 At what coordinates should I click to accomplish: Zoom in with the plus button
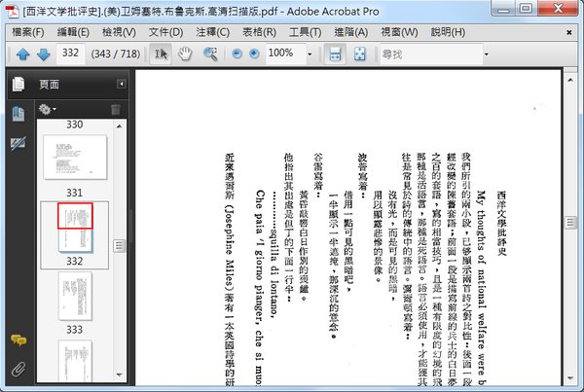254,53
